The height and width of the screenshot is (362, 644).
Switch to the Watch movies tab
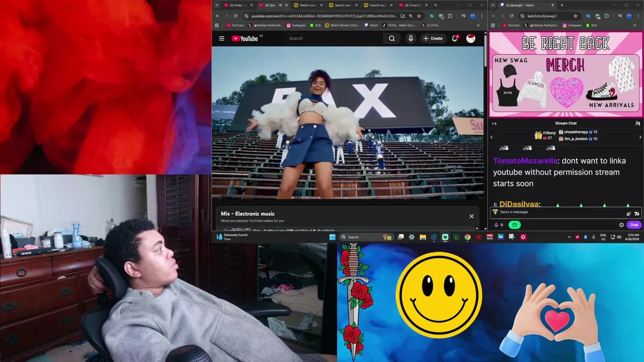coord(308,5)
